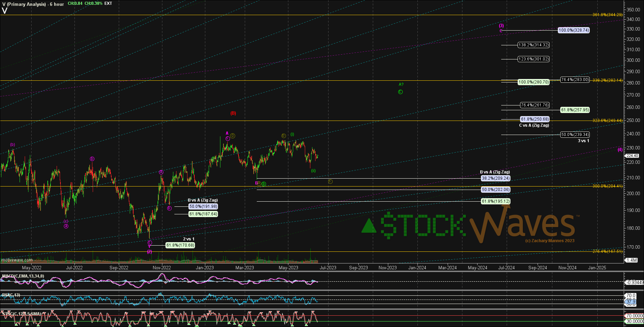Click the 338.2%(282.14) level label
This screenshot has height=327, width=644.
click(608, 80)
